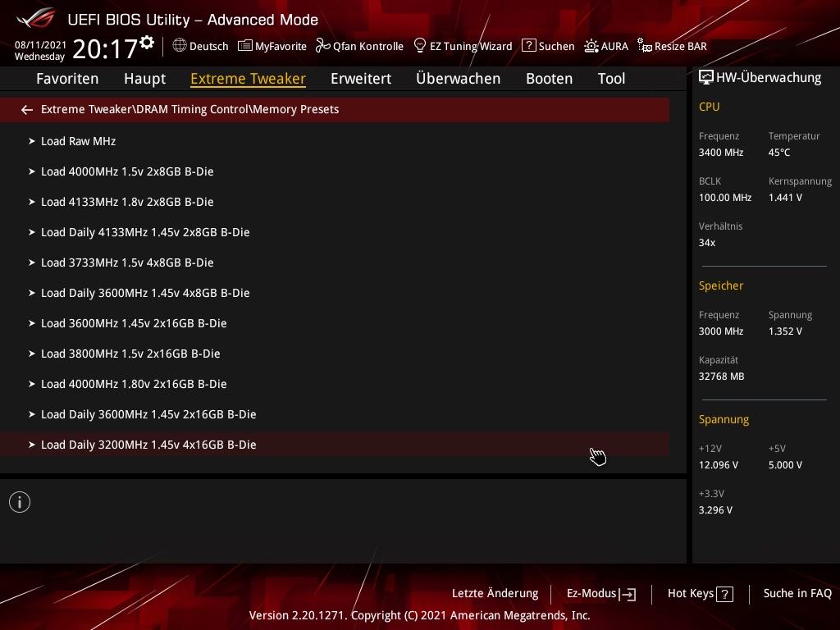Click +3.3V value 3.296 V
The image size is (840, 630).
click(715, 510)
